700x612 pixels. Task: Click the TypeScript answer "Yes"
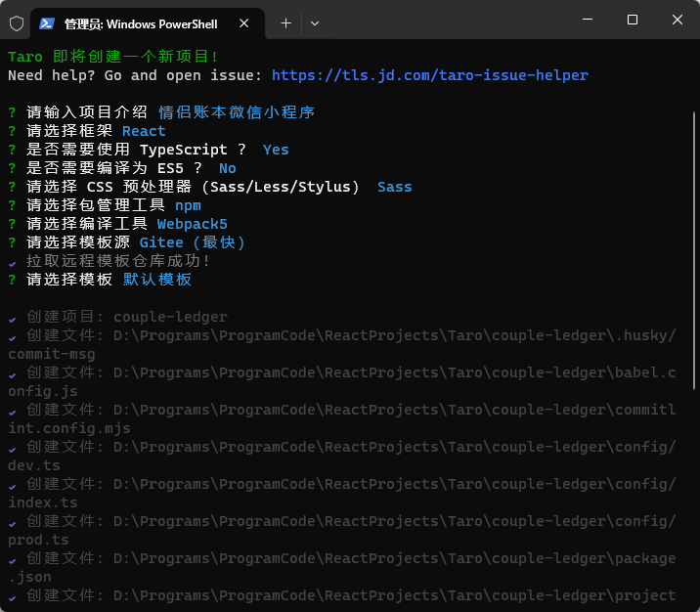(276, 150)
